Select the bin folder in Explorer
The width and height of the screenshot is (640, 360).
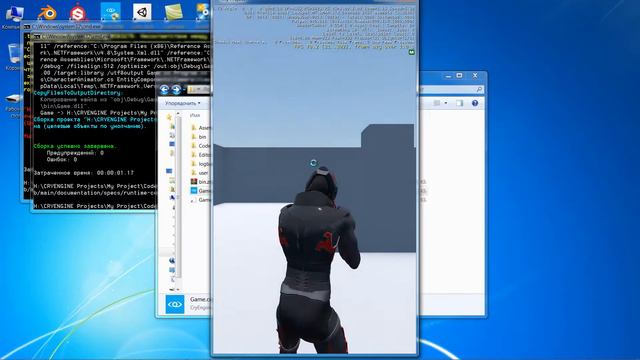pyautogui.click(x=199, y=137)
